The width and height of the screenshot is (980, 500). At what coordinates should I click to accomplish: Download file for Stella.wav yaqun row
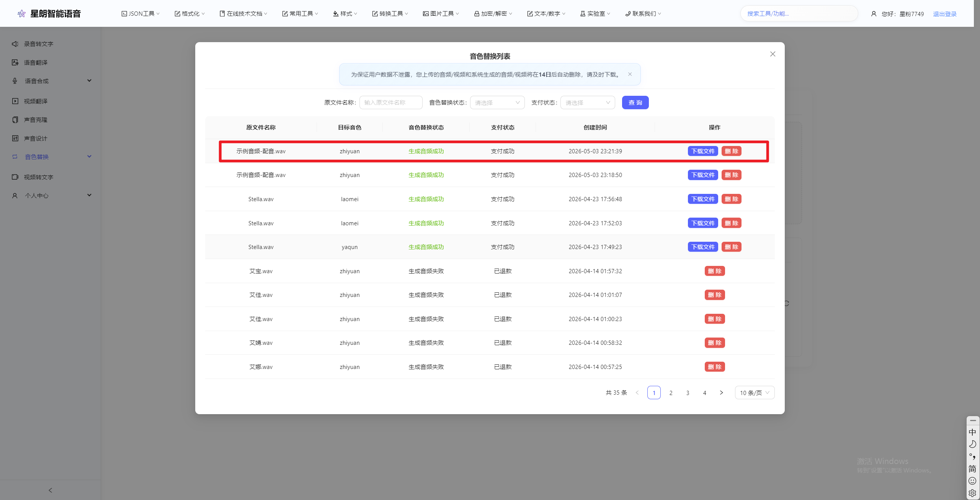pyautogui.click(x=703, y=247)
